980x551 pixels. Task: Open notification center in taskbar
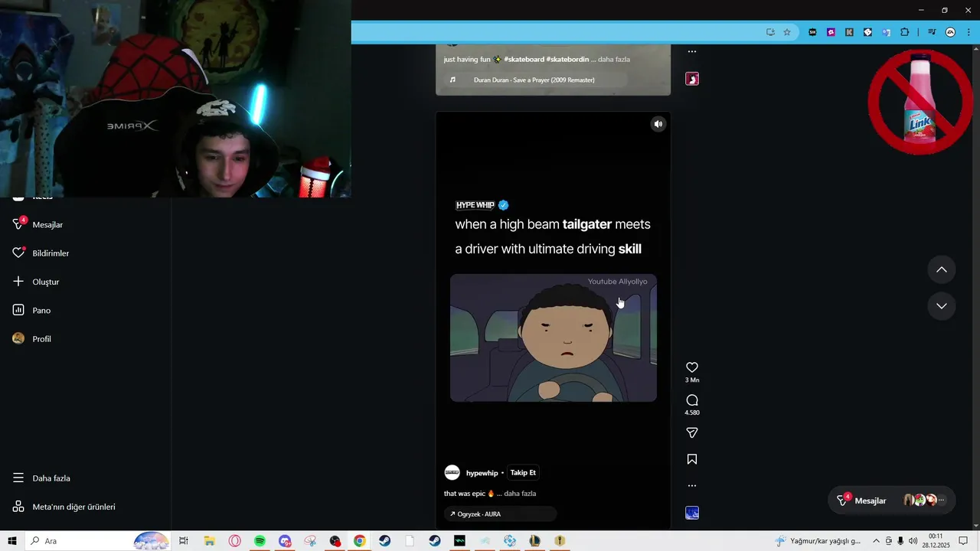click(x=963, y=541)
